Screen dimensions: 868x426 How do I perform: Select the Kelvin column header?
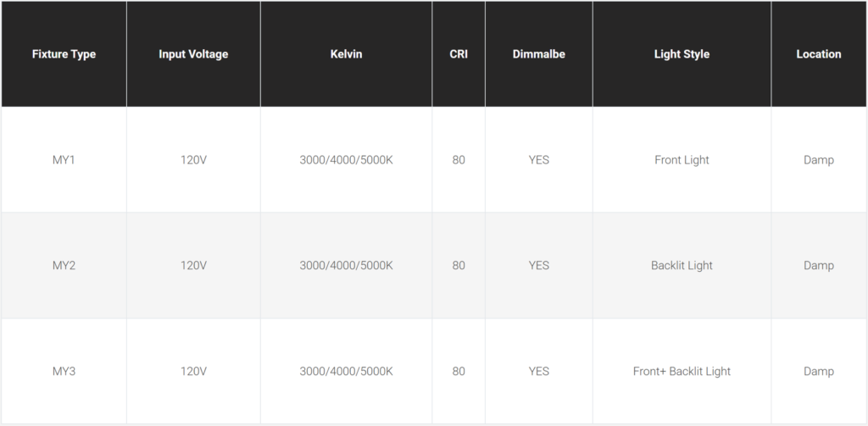346,54
